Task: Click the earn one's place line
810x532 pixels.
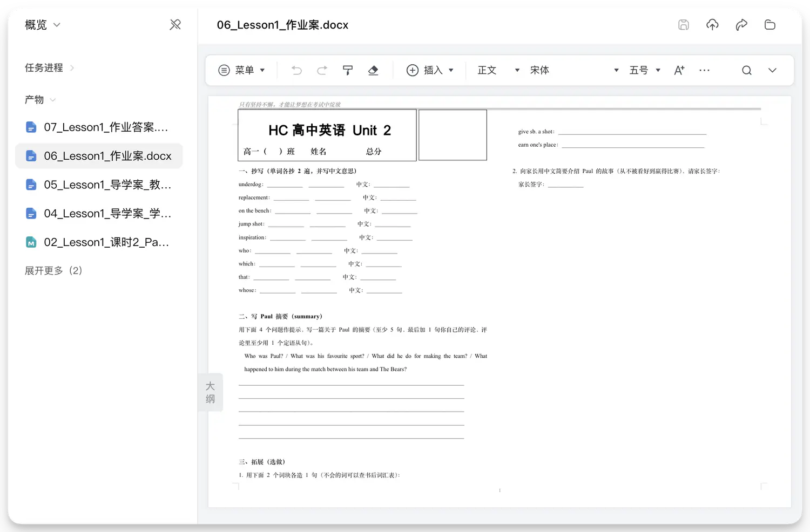Action: tap(611, 145)
